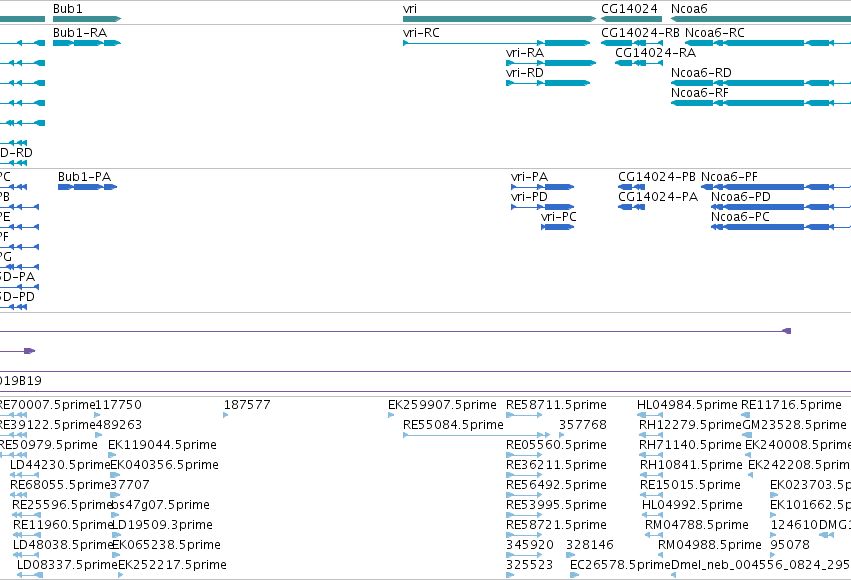Select the Bub1-PA protein feature

[x=87, y=187]
